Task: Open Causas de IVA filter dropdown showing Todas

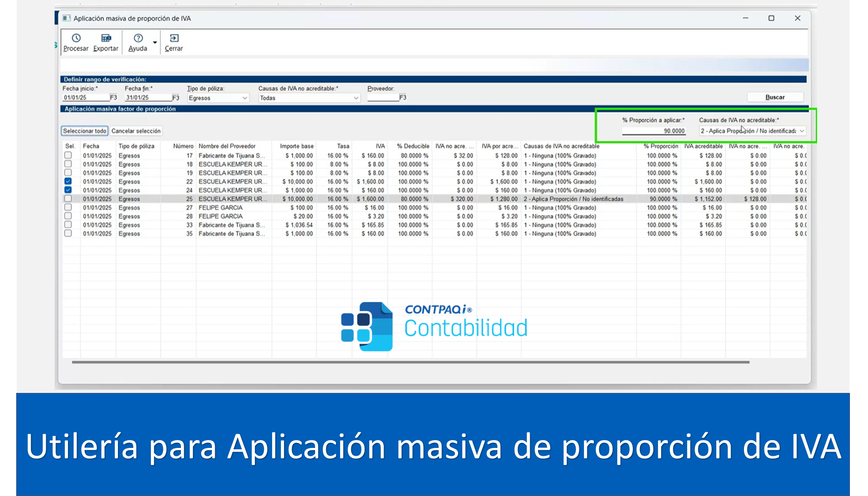Action: pos(309,98)
